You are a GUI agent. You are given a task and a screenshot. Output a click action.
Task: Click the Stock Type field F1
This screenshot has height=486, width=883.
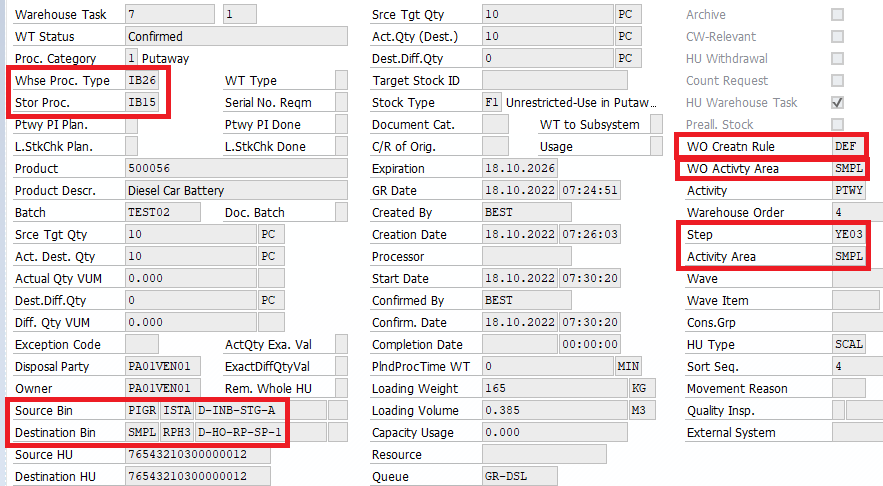pos(492,102)
